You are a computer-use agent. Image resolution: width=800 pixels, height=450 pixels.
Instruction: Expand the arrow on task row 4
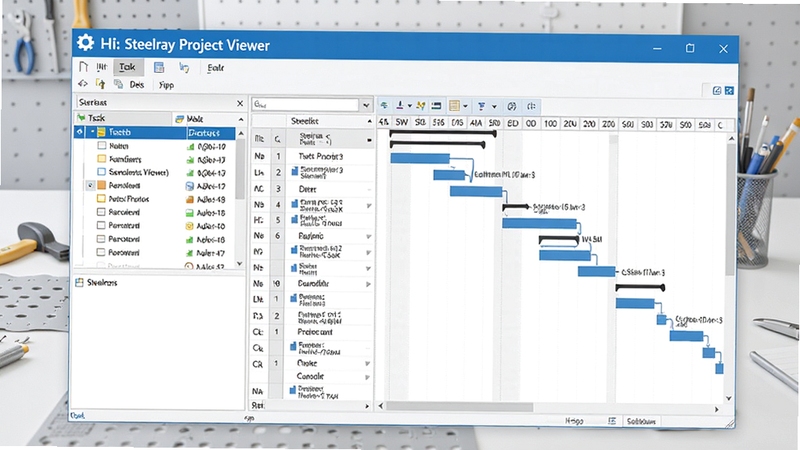pyautogui.click(x=368, y=206)
